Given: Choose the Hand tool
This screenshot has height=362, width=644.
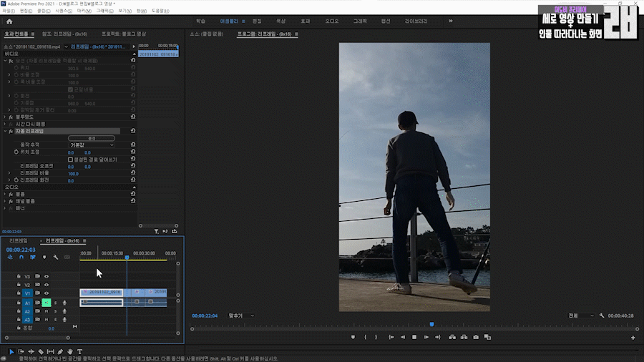Looking at the screenshot, I should (x=70, y=352).
